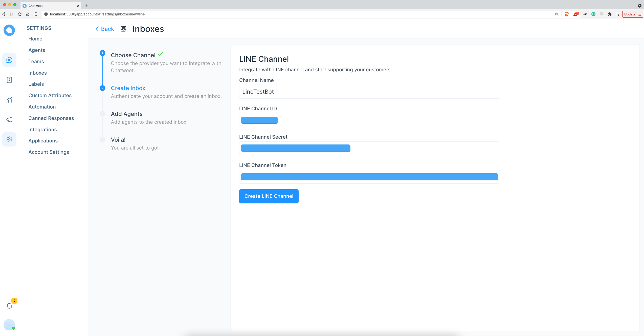Open wallet wave icon in toolbar
Screen dimensions: 644x336
point(585,14)
